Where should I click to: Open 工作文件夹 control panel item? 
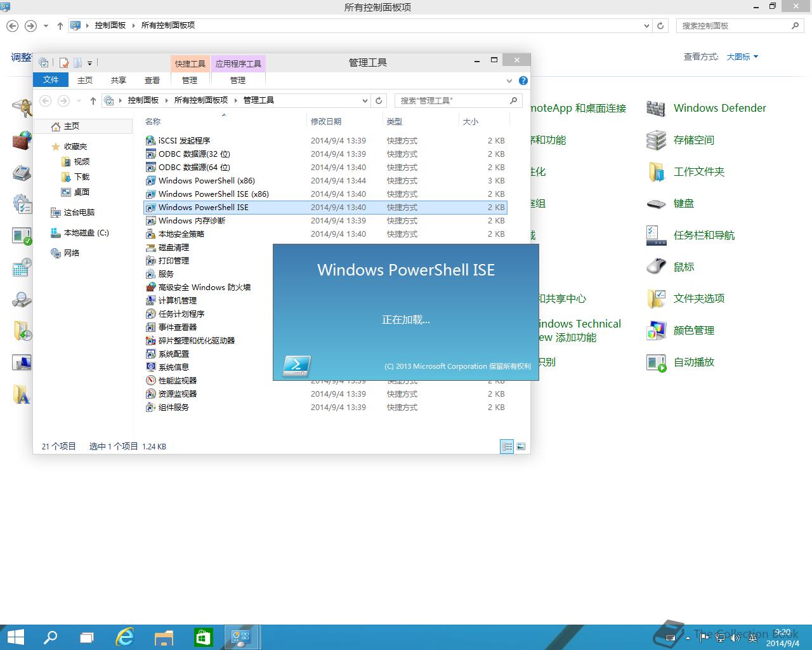tap(685, 171)
